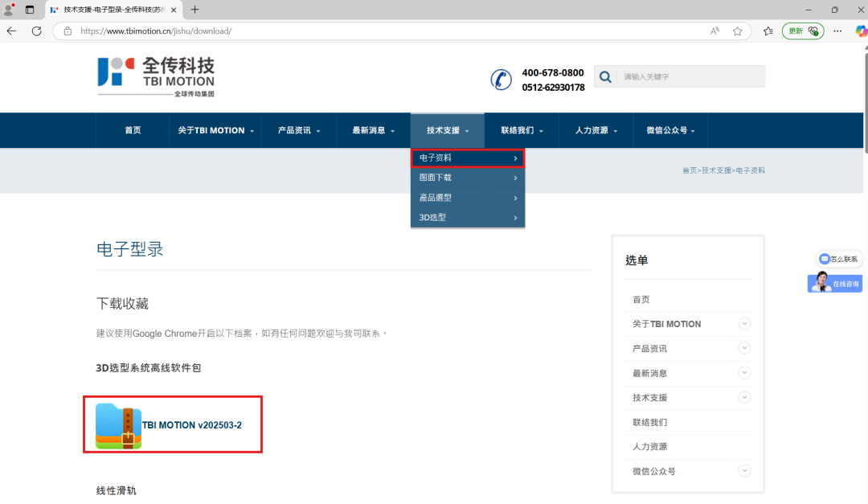Expand sidebar 最新消息 chevron
Viewport: 868px width, 504px height.
(x=744, y=373)
